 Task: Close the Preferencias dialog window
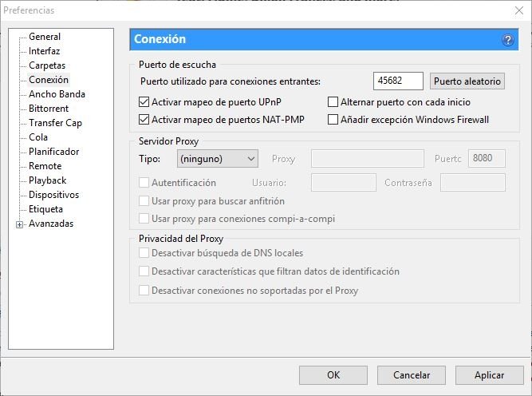(519, 10)
